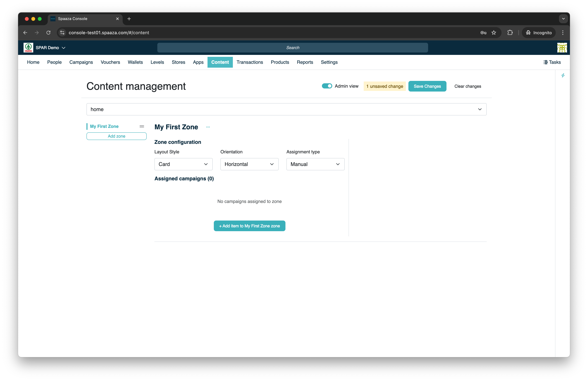This screenshot has height=381, width=588.
Task: Click the lightning bolt side panel icon
Action: pyautogui.click(x=563, y=75)
